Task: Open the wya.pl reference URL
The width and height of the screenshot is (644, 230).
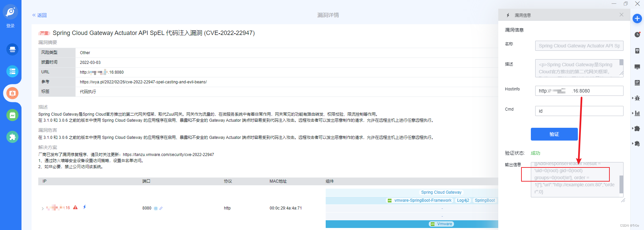Action: [143, 82]
